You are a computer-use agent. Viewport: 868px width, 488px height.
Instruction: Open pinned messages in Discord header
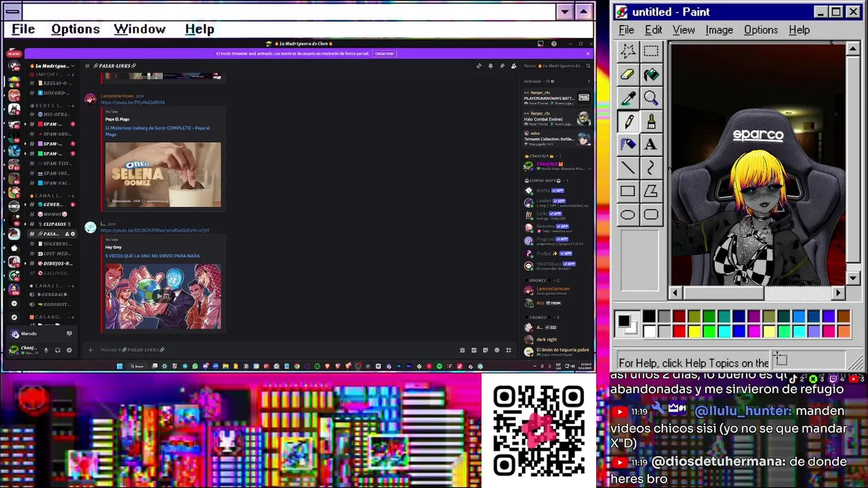502,66
